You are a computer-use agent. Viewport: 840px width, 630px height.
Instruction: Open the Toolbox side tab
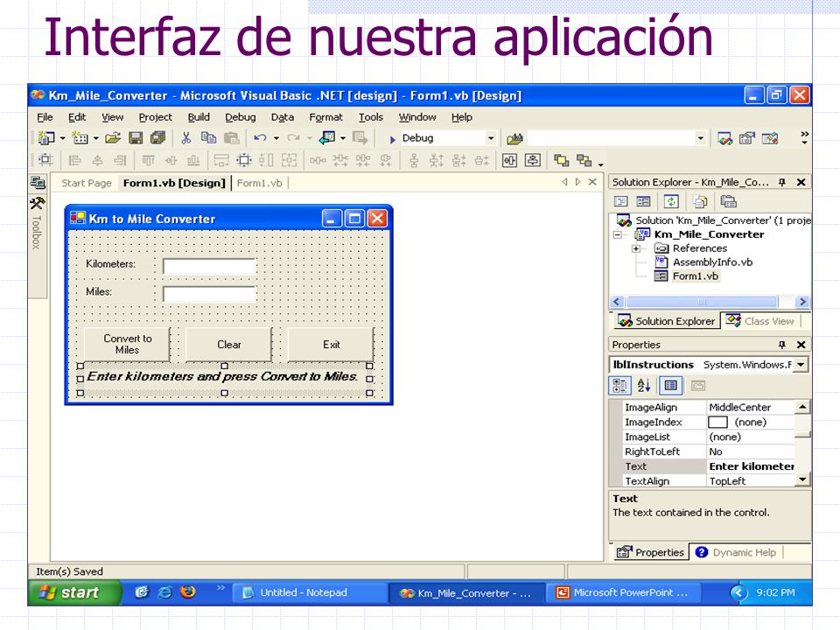[x=37, y=224]
